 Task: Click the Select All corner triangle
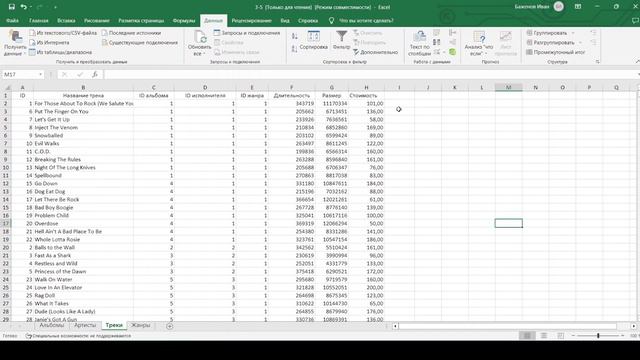tap(7, 87)
